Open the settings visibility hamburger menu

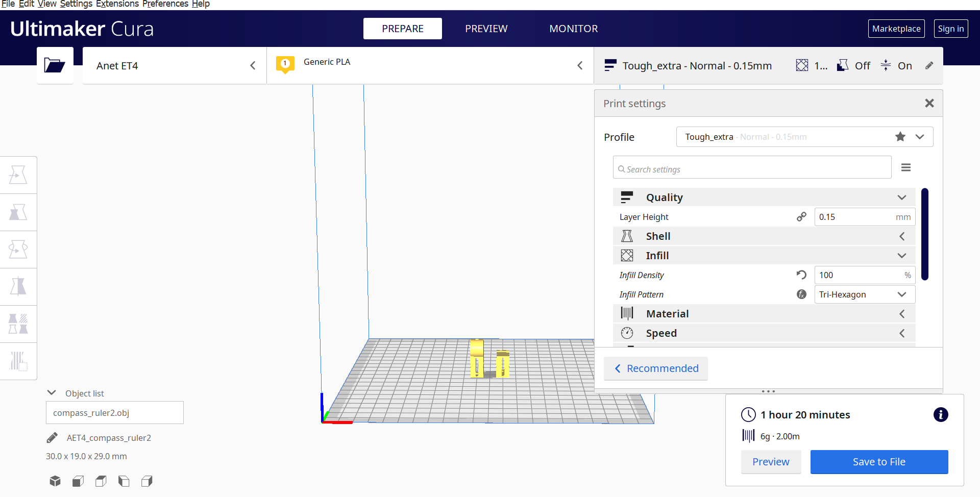click(x=906, y=167)
